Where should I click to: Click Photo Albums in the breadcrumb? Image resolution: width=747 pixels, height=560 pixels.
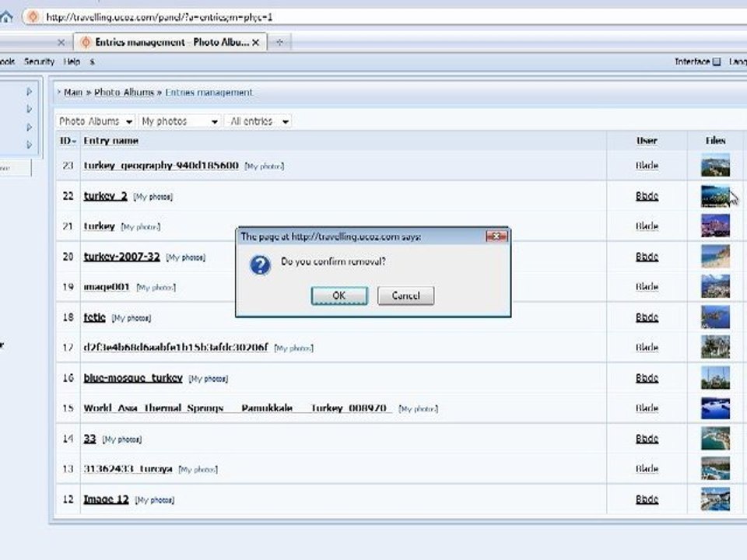(x=124, y=92)
